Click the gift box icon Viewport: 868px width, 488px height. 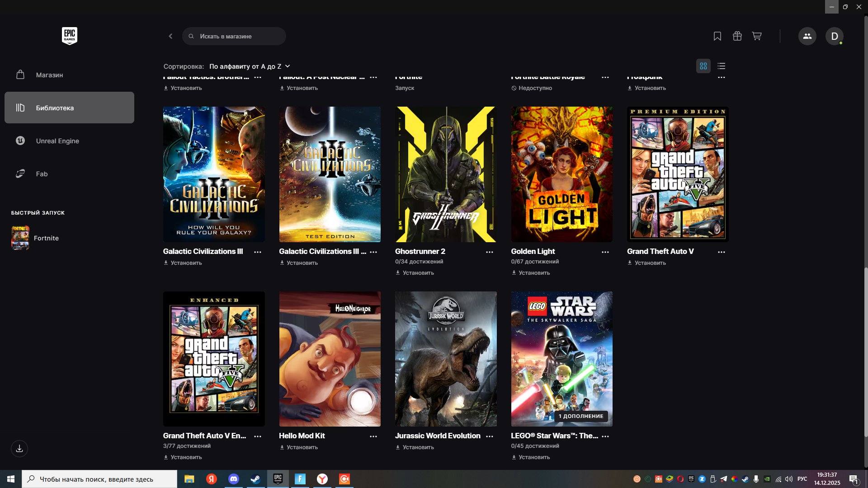(737, 36)
